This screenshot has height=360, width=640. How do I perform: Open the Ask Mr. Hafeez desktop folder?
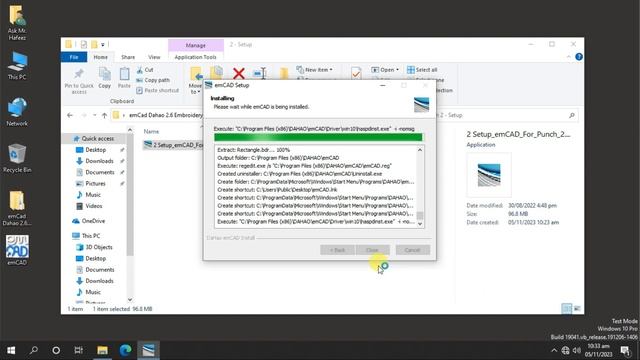click(17, 22)
